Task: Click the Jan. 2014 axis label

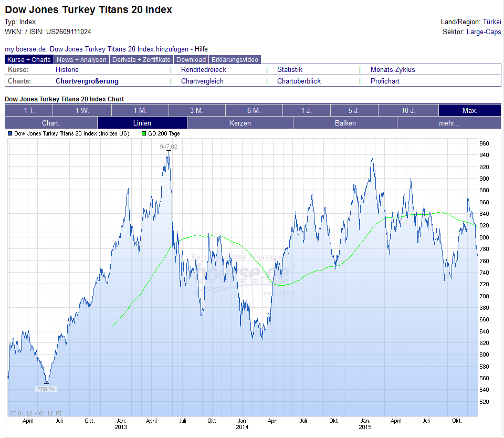Action: coord(243,424)
